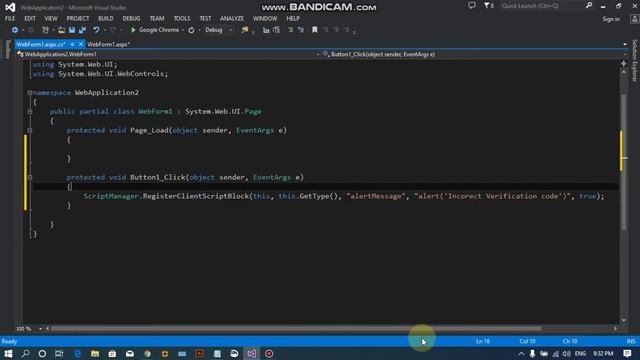Viewport: 640px width, 360px height.
Task: Click the Uncomment selected lines icon
Action: (x=301, y=30)
